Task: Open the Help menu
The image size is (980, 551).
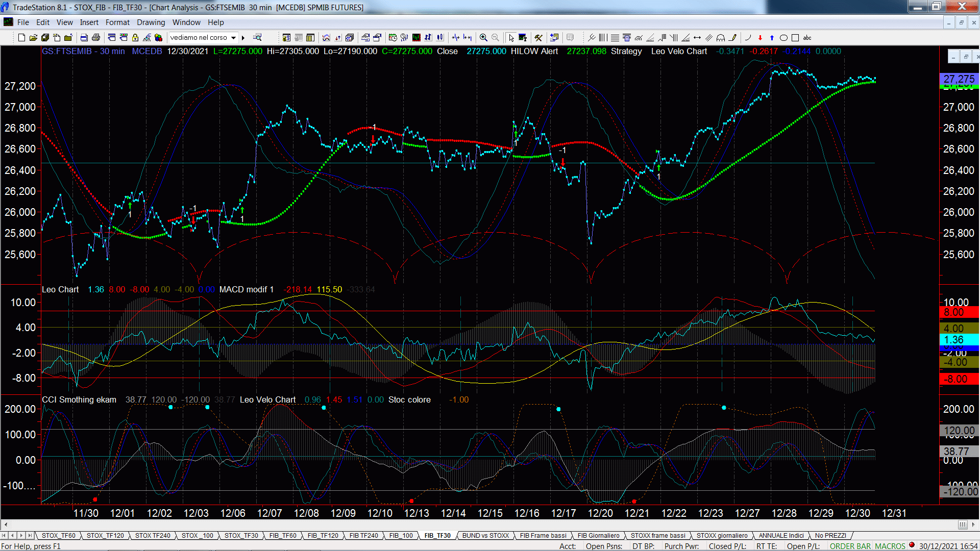Action: 216,22
